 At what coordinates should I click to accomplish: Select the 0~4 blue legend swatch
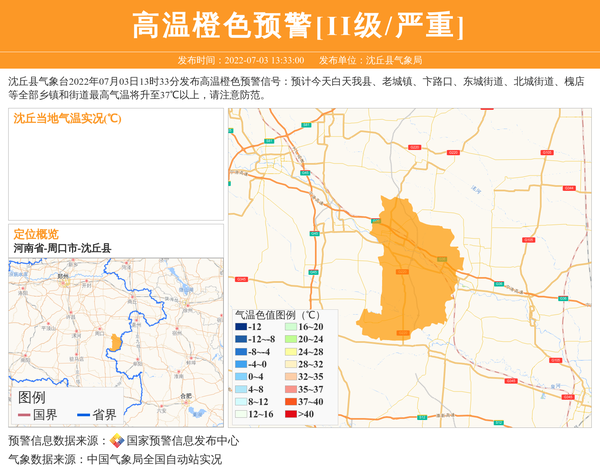[241, 377]
